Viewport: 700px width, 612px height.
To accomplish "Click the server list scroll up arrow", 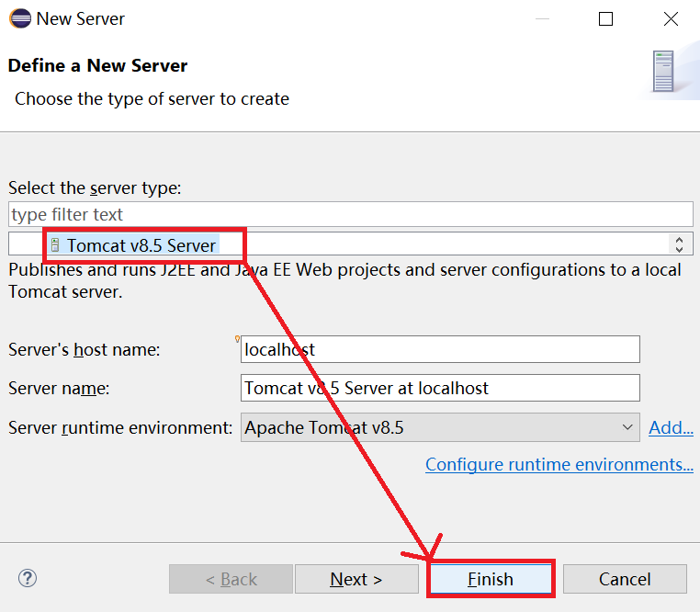I will click(680, 240).
